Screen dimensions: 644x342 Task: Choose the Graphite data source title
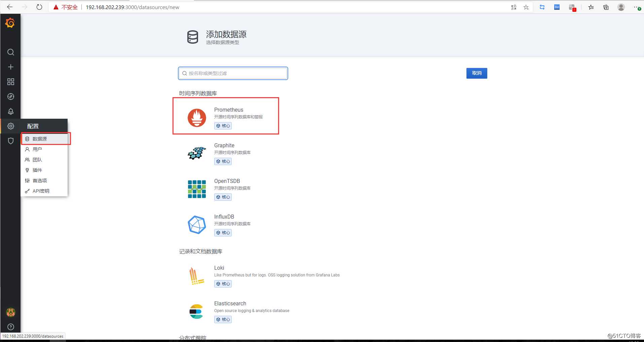coord(224,145)
